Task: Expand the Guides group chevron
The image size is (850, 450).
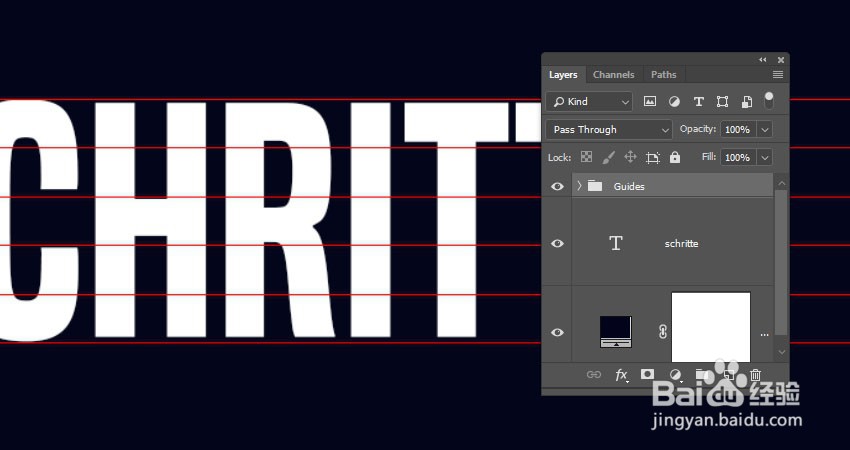Action: point(579,186)
